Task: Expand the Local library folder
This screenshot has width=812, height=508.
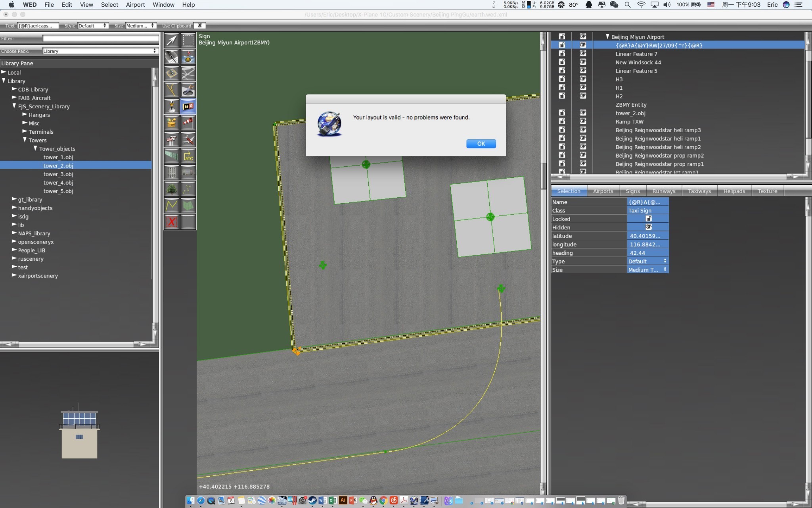Action: coord(4,72)
